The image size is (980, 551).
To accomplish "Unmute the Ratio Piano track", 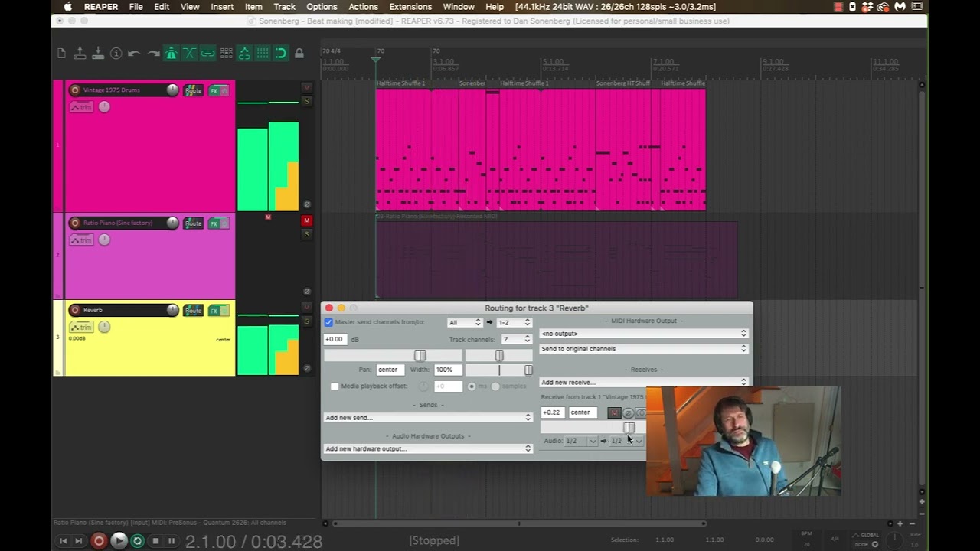I will pos(307,221).
